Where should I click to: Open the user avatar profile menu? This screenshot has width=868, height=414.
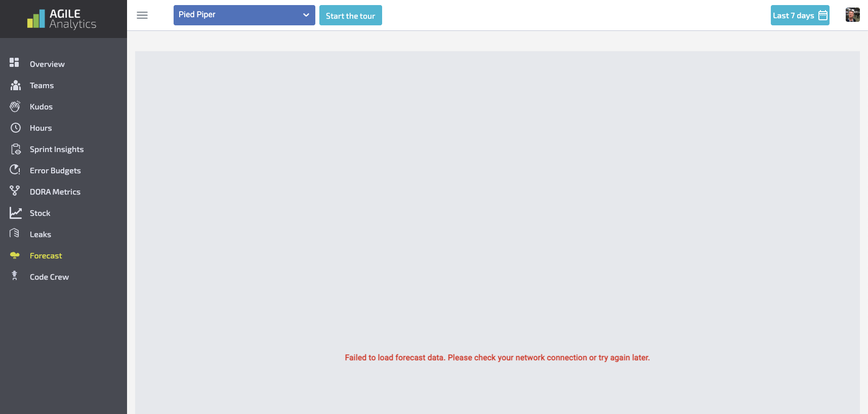(x=852, y=15)
